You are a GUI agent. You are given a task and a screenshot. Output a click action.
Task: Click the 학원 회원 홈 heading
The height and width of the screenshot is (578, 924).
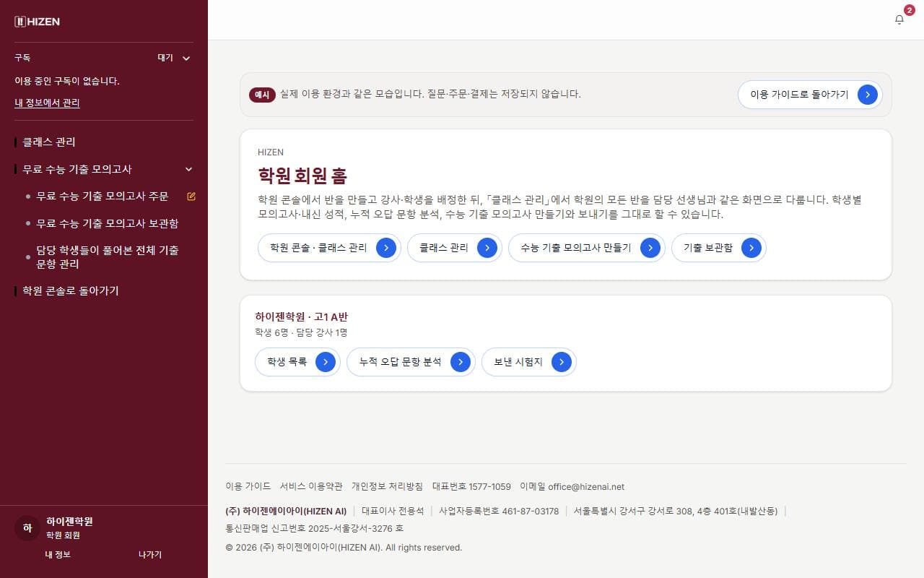(302, 176)
